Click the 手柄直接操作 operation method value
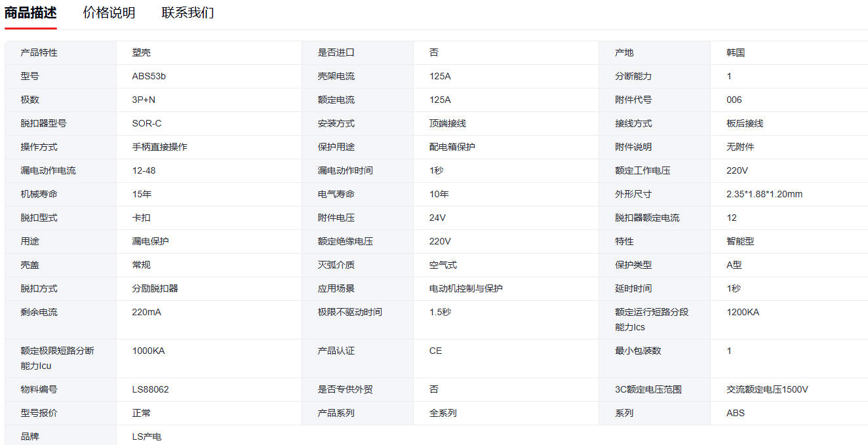The height and width of the screenshot is (445, 868). [159, 147]
